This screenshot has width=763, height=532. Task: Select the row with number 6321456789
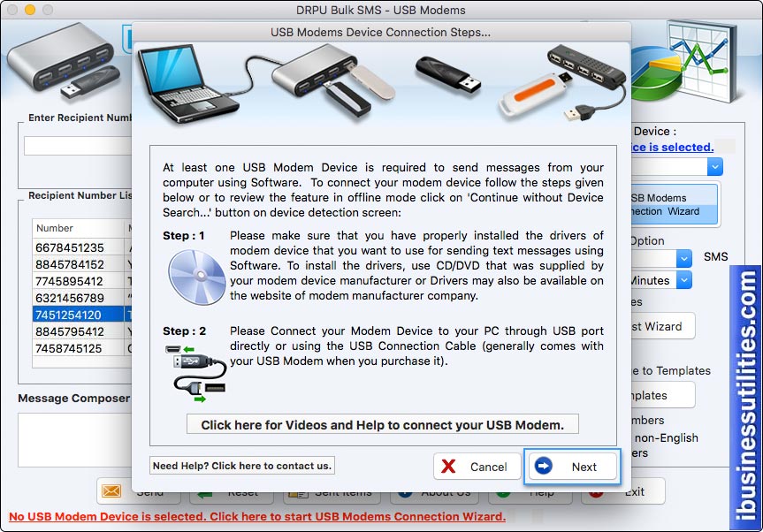[x=82, y=298]
